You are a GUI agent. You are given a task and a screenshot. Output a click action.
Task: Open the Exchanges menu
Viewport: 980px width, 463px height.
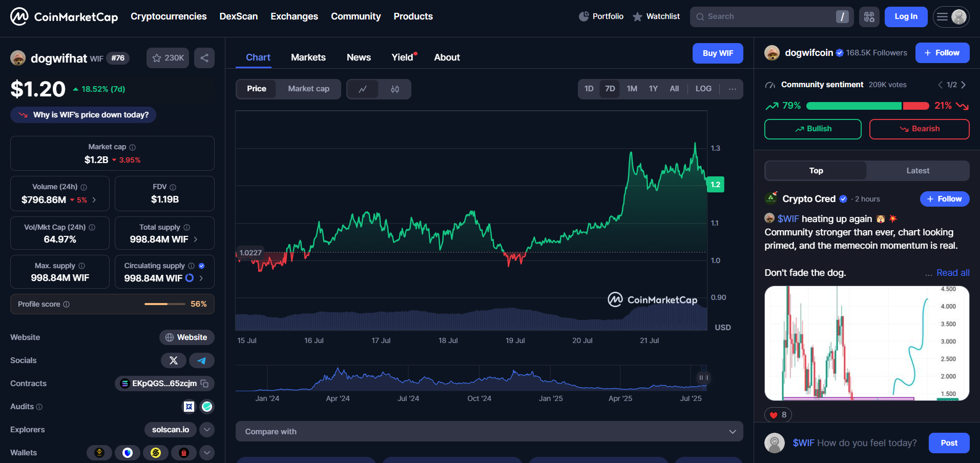(295, 16)
